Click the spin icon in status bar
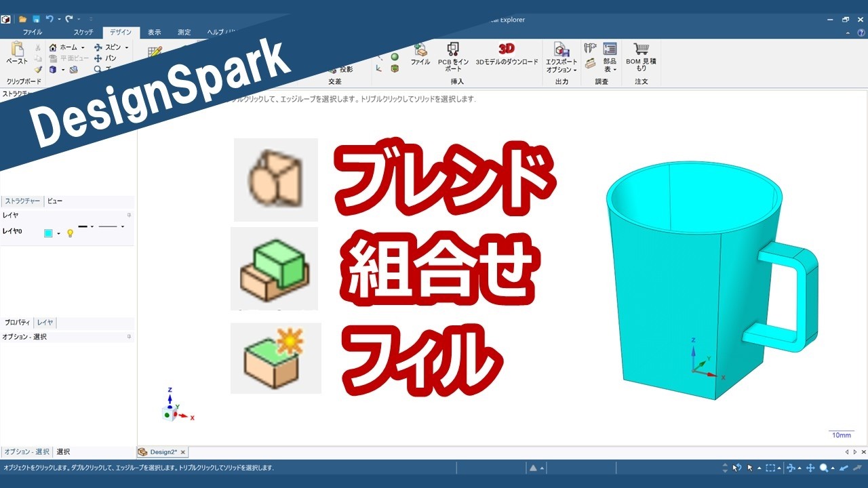The image size is (868, 488). 791,468
